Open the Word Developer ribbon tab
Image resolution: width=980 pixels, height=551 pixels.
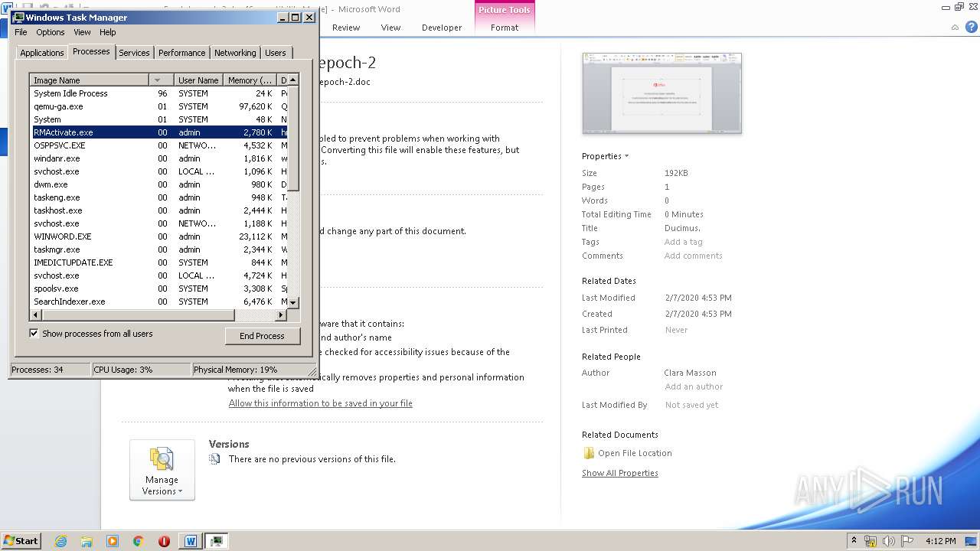point(442,28)
